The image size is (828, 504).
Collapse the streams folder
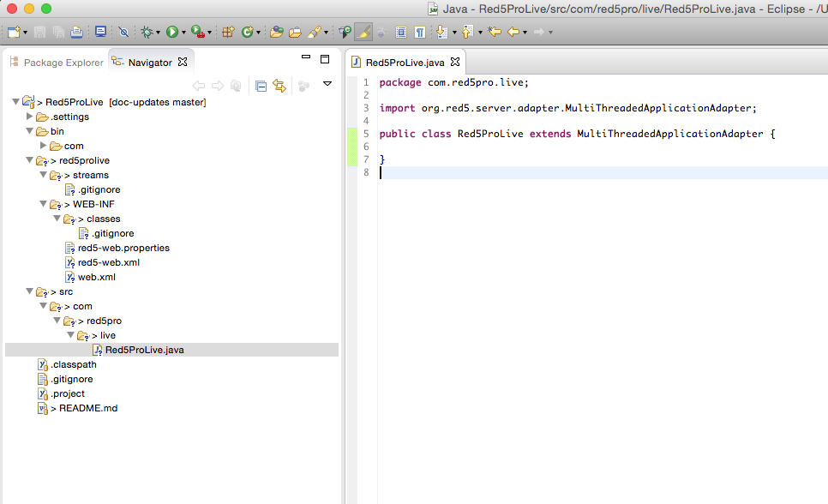44,174
